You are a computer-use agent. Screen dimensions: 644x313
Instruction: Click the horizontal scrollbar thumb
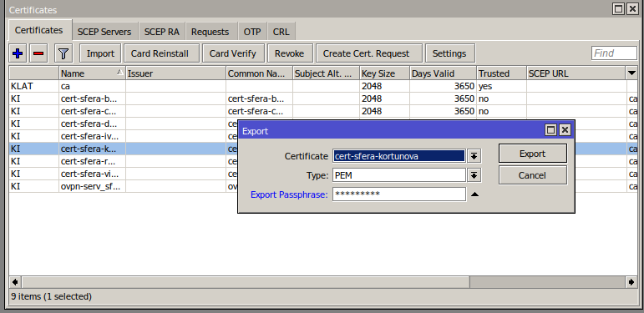246,282
